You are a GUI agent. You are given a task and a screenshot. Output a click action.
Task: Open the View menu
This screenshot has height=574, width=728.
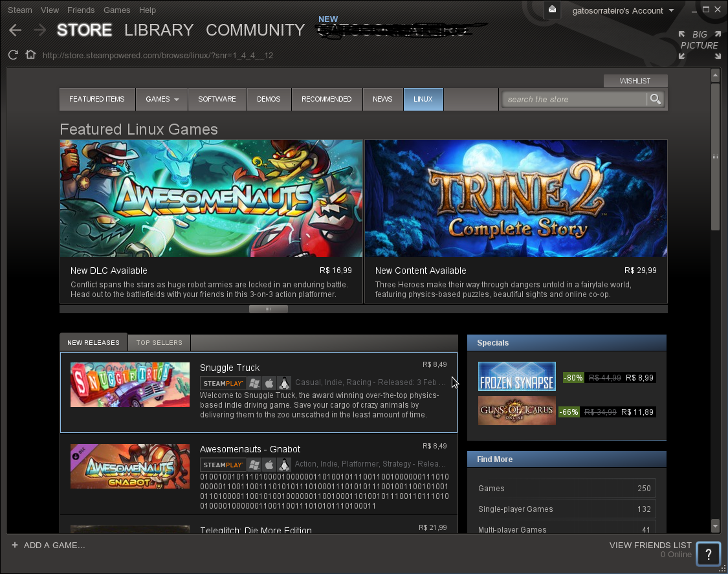[50, 10]
